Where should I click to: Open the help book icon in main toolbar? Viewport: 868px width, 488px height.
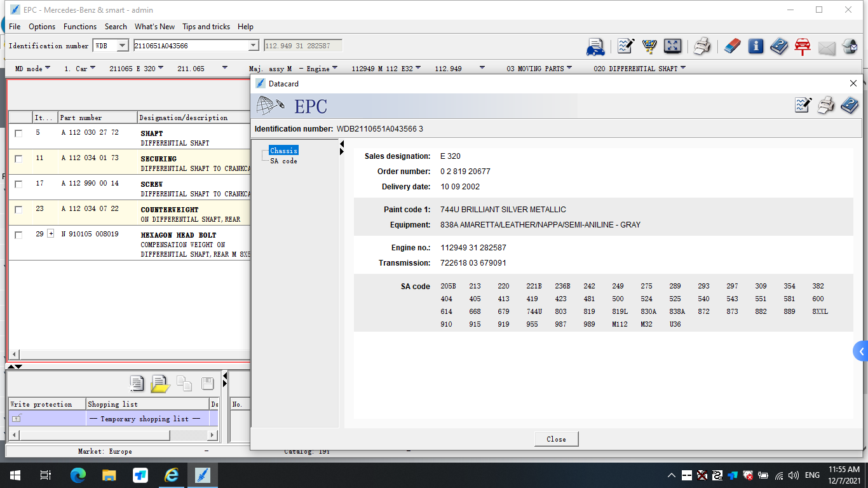779,46
